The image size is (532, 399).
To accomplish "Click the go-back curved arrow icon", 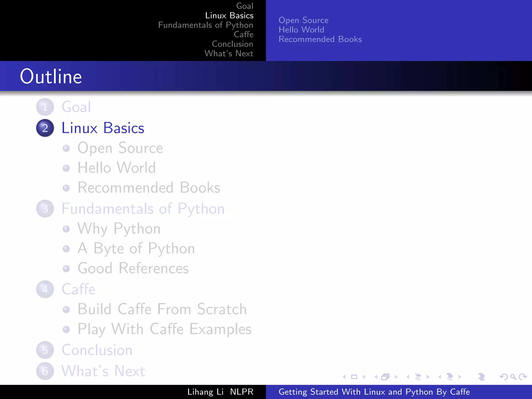I will tap(504, 377).
